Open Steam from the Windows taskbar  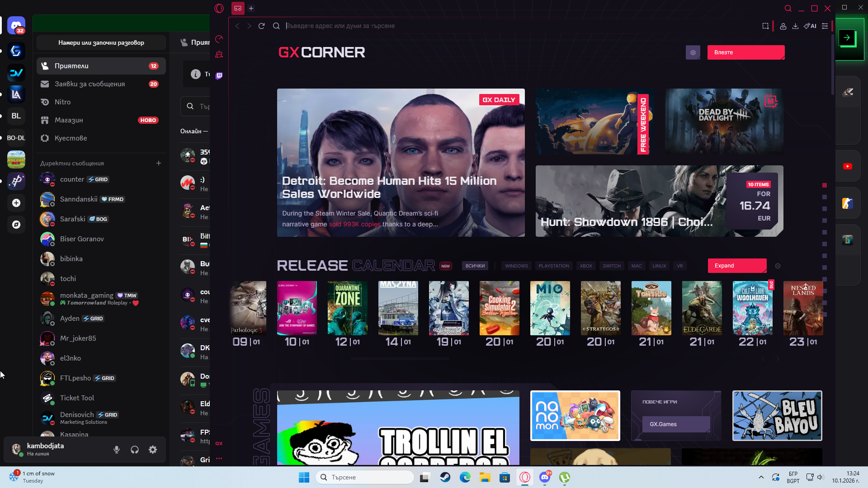tap(445, 477)
